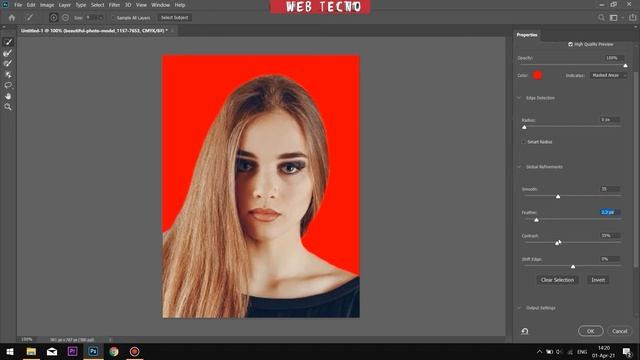Expand the Output Settings section
This screenshot has width=640, height=360.
point(519,308)
